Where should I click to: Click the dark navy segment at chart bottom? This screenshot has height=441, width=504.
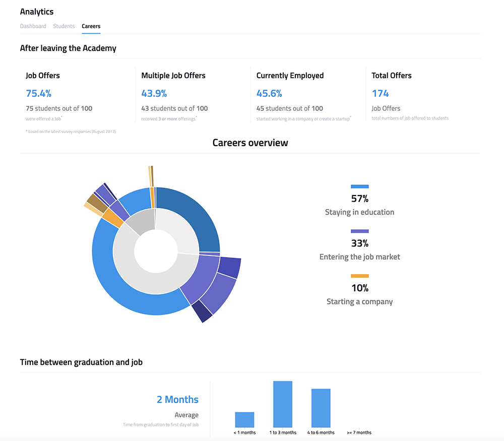tap(203, 311)
